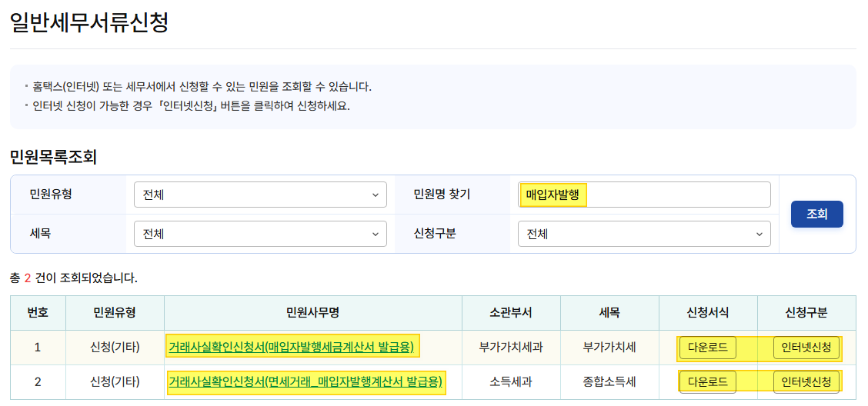Download the form for row 2
Image resolution: width=868 pixels, height=406 pixels.
point(707,381)
